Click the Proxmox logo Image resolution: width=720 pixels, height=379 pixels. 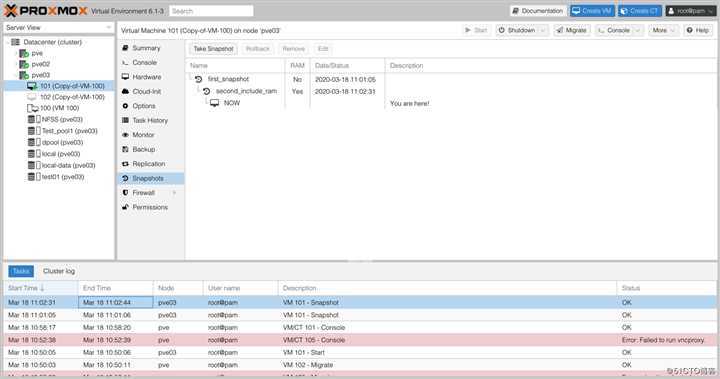tap(45, 11)
